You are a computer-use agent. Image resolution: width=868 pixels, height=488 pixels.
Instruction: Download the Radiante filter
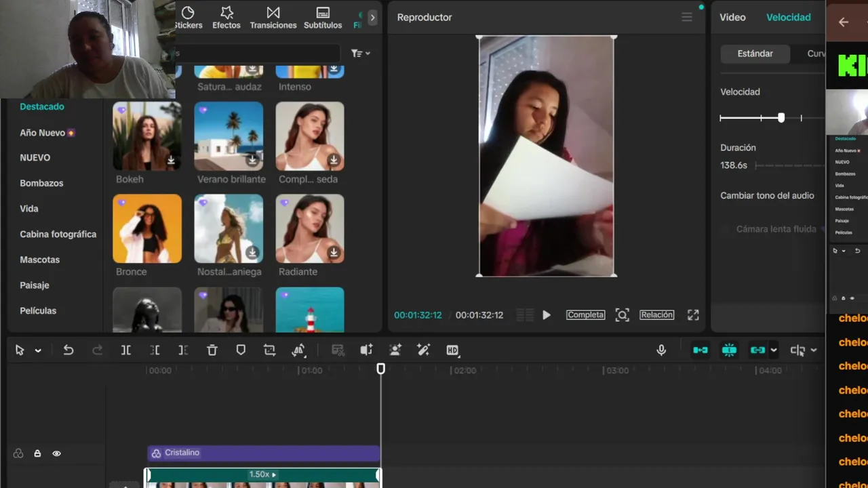click(334, 253)
